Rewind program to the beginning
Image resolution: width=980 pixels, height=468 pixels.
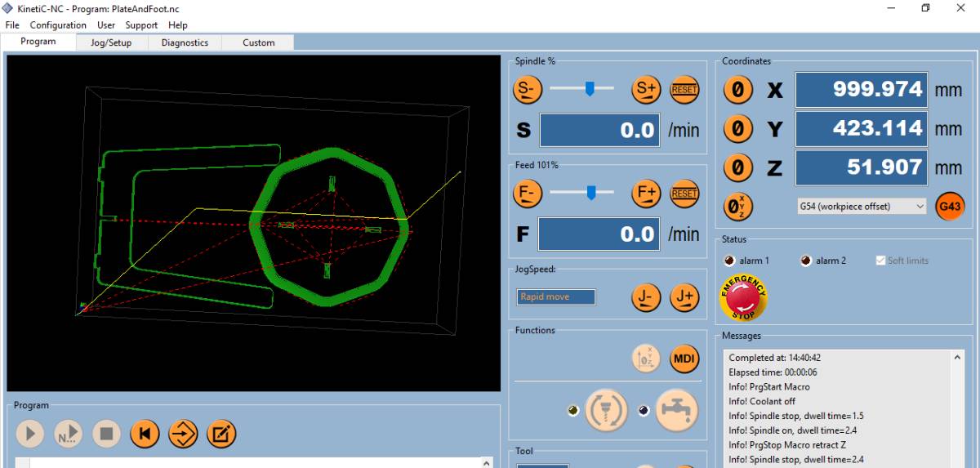[145, 434]
